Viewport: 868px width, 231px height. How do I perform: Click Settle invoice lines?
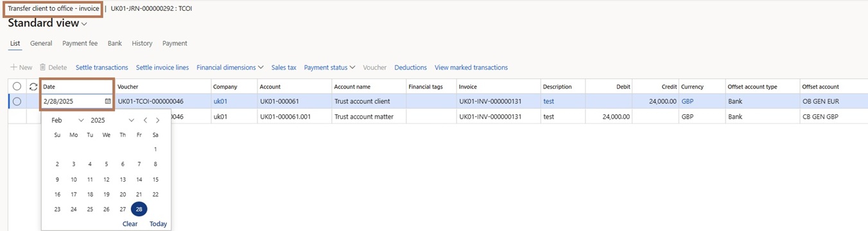(162, 67)
